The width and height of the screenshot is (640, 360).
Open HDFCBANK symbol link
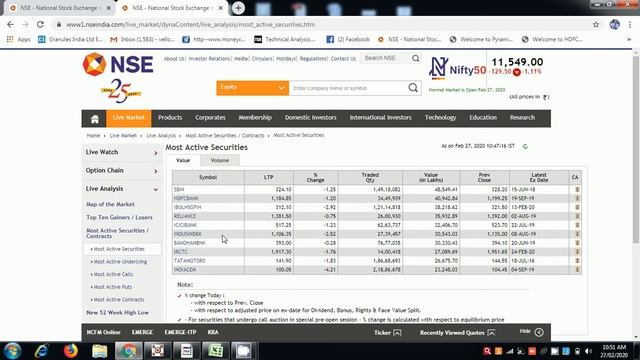point(186,198)
